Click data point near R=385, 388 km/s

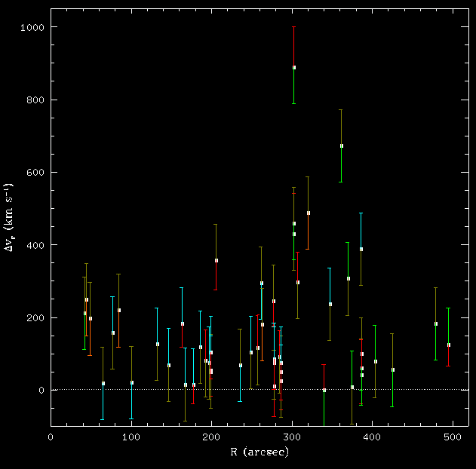(x=361, y=250)
